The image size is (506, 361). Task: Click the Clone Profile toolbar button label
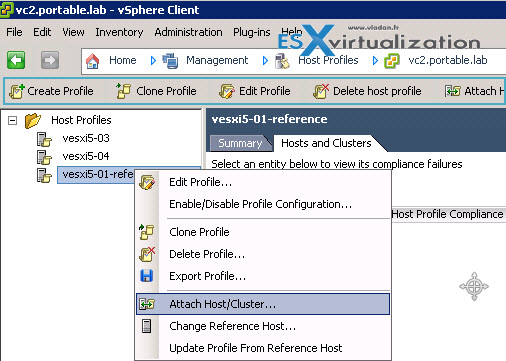click(x=166, y=91)
